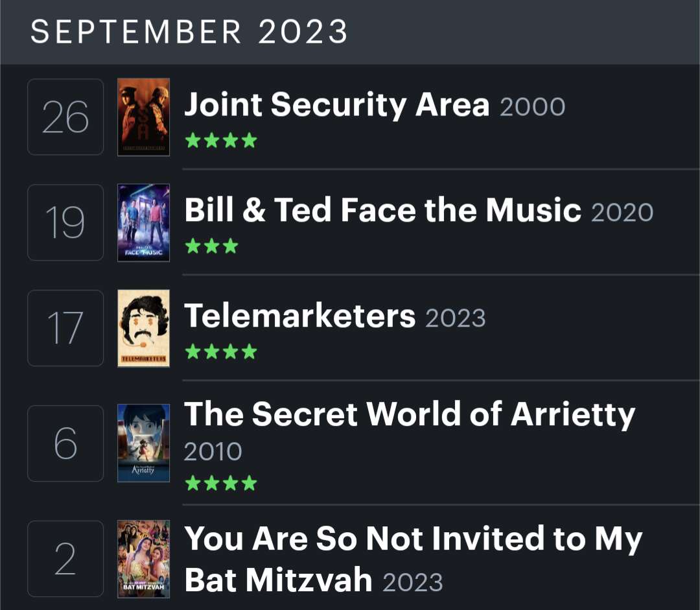Open the Joint Security Area title
Image resolution: width=700 pixels, height=610 pixels.
tap(336, 104)
